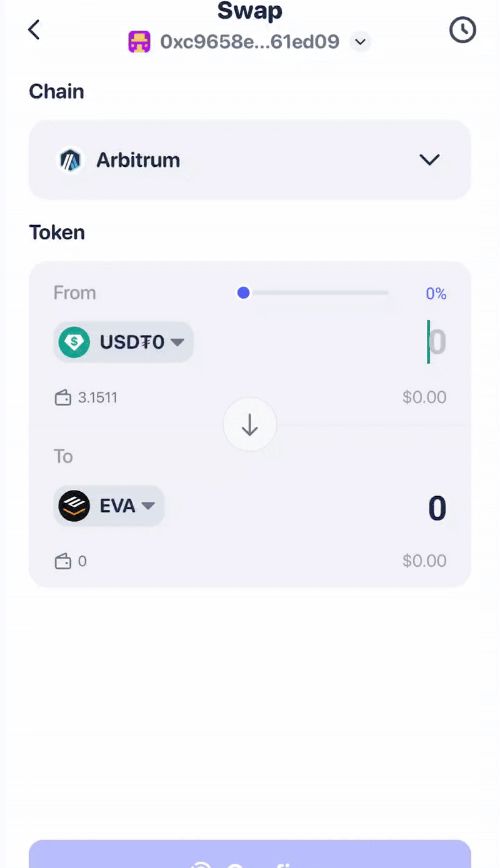The width and height of the screenshot is (500, 868).
Task: Tap the To wallet balance icon
Action: click(x=63, y=562)
